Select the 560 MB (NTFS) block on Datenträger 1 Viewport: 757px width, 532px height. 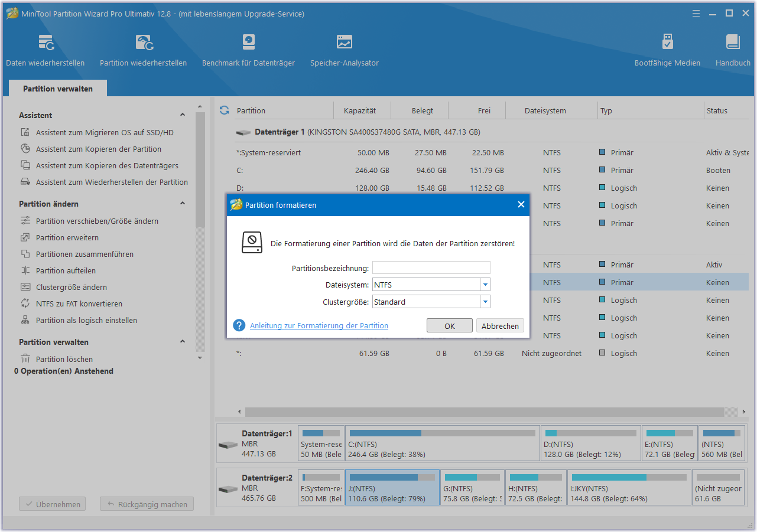click(722, 443)
